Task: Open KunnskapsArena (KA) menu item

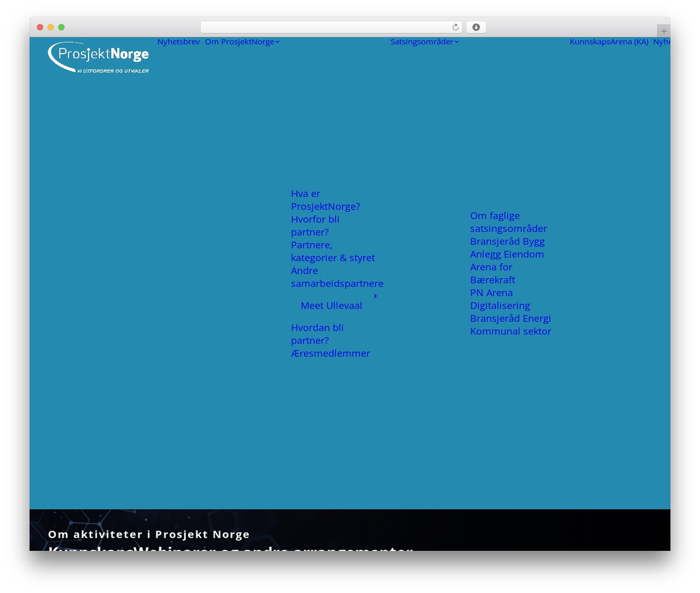Action: [609, 42]
